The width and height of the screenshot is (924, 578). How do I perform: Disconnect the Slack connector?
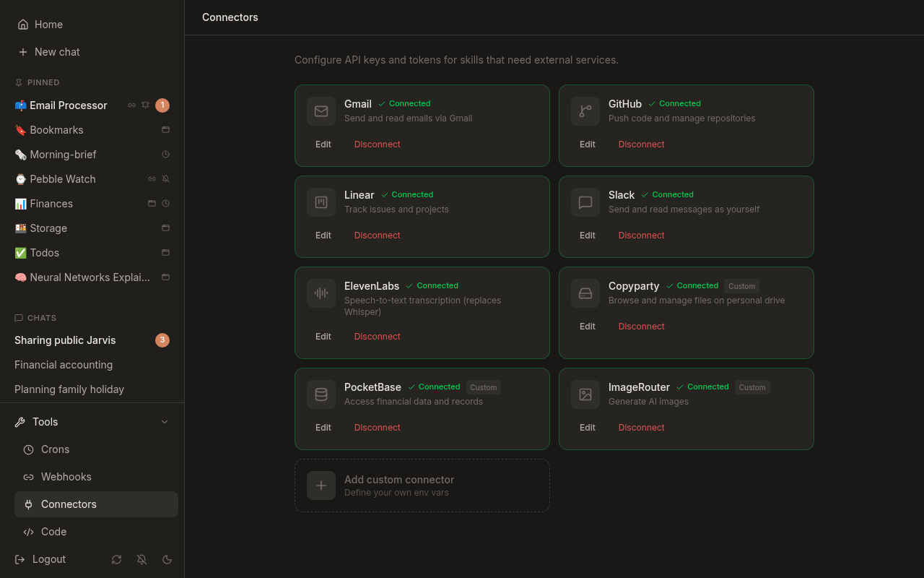641,236
